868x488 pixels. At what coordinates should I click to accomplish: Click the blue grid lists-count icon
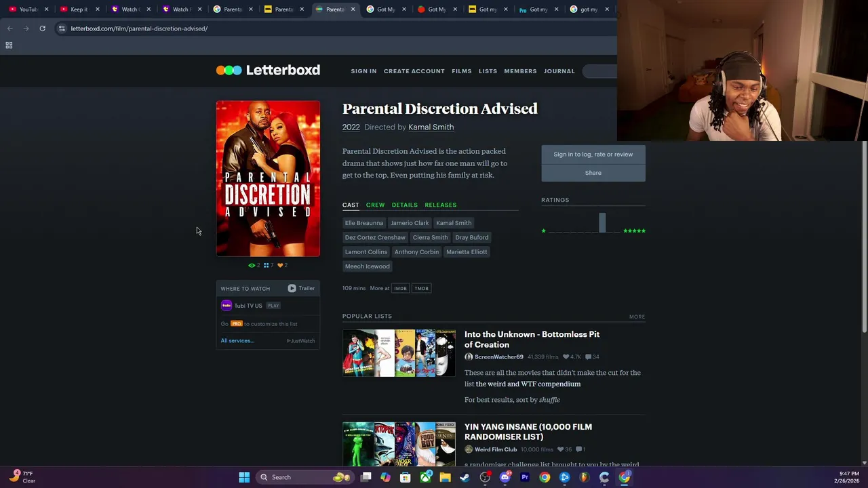267,266
